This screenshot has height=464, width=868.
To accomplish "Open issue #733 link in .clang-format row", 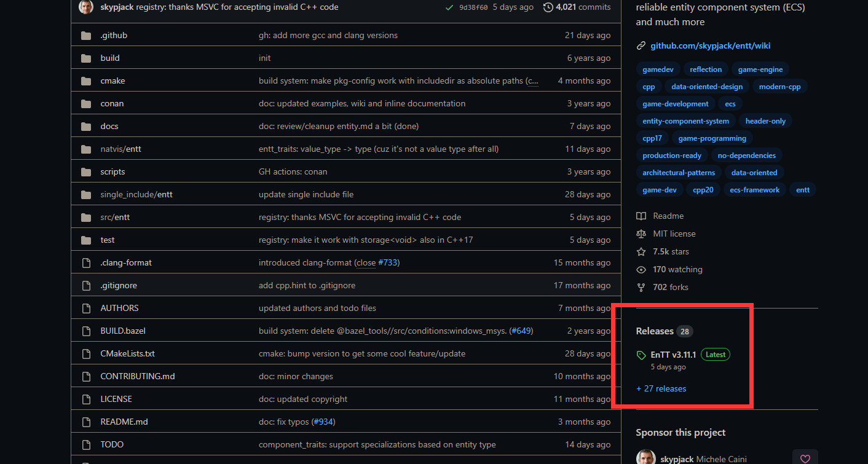I will pyautogui.click(x=387, y=262).
